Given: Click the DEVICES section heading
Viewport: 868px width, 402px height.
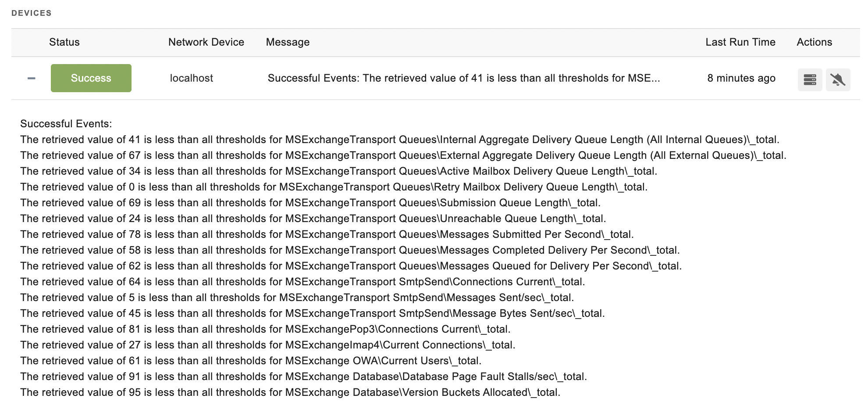Looking at the screenshot, I should (x=32, y=13).
